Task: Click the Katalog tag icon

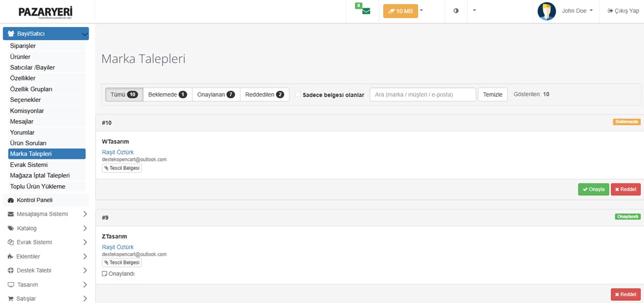Action: click(x=11, y=228)
